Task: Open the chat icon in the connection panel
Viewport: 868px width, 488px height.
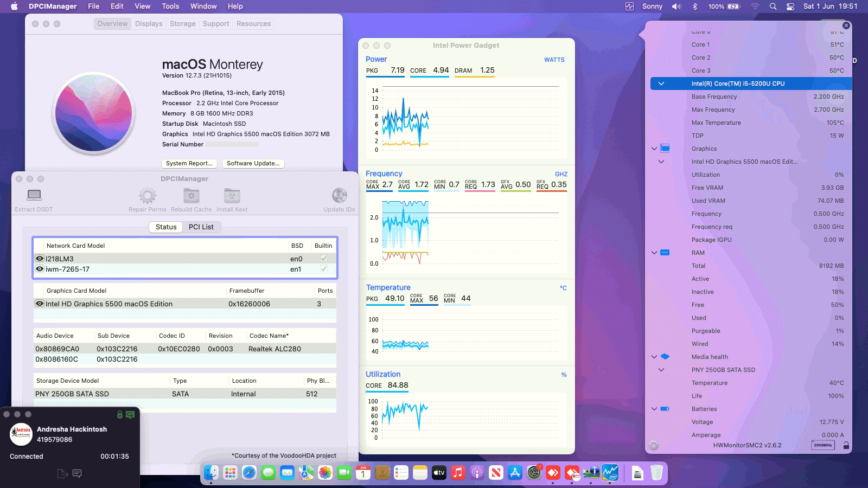Action: [x=77, y=473]
